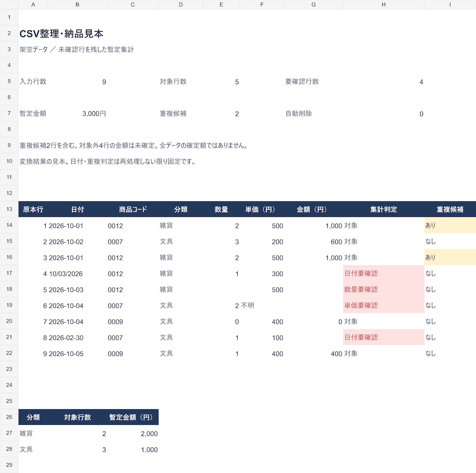
Task: Select unit price 200 cell
Action: pos(262,242)
